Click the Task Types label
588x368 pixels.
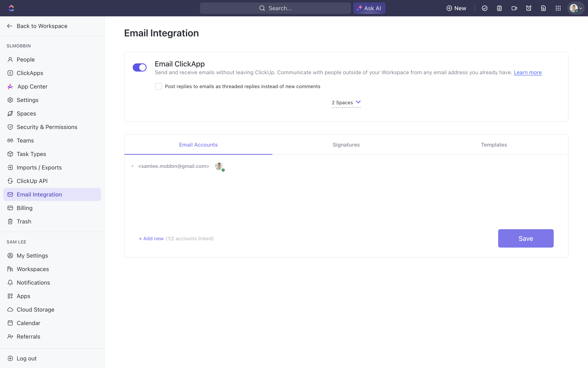click(31, 154)
